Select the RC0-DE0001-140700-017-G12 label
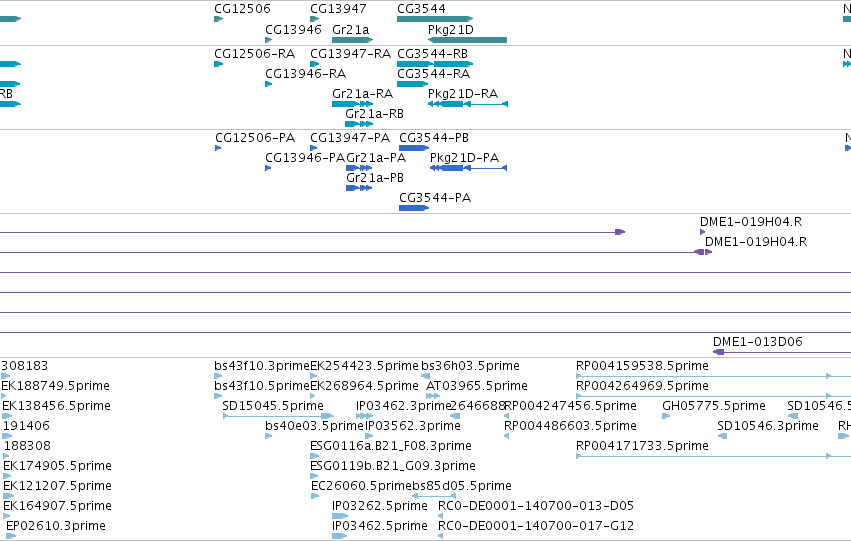Screen dimensions: 851x541 pos(536,526)
